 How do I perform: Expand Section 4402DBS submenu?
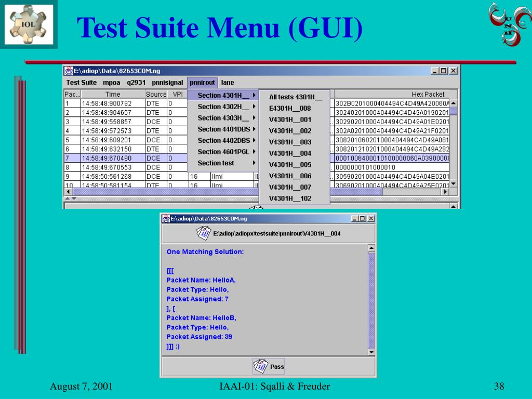click(223, 140)
